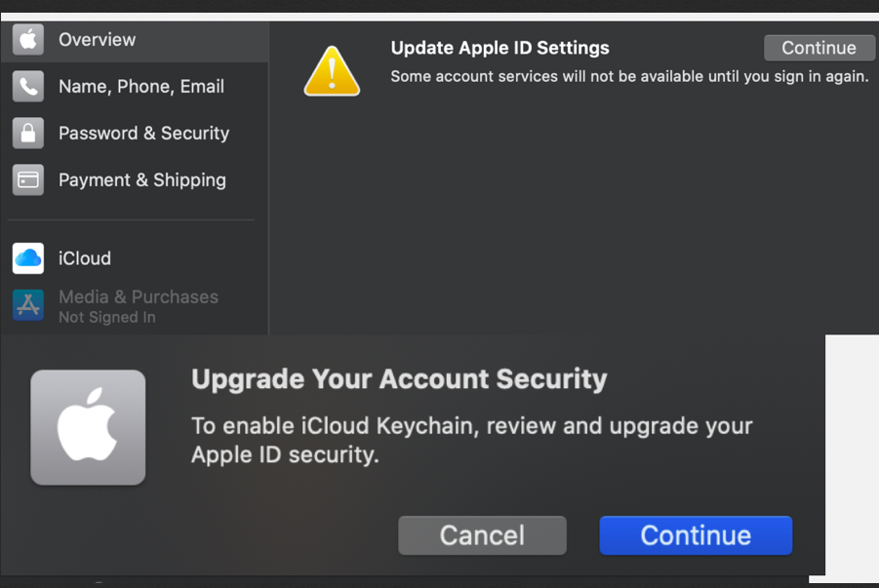Screen dimensions: 879x588
Task: Click the Apple logo icon beside Overview
Action: [x=28, y=40]
